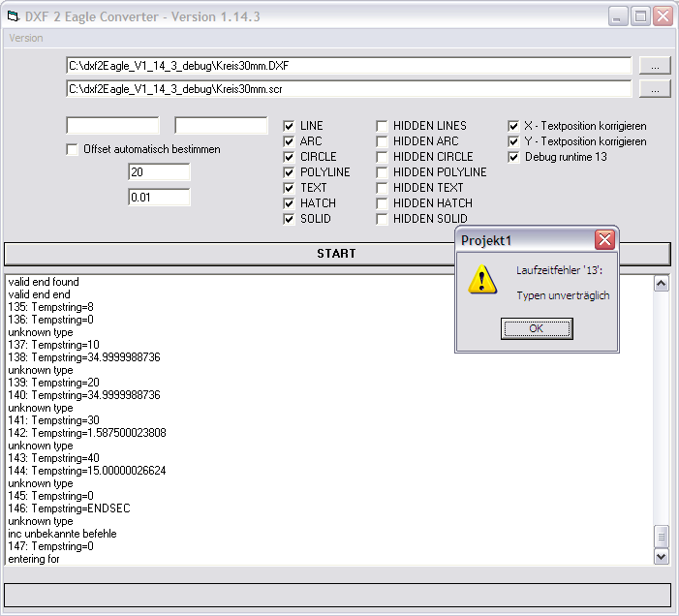The image size is (679, 616).
Task: Uncheck the TEXT checkbox
Action: 289,188
